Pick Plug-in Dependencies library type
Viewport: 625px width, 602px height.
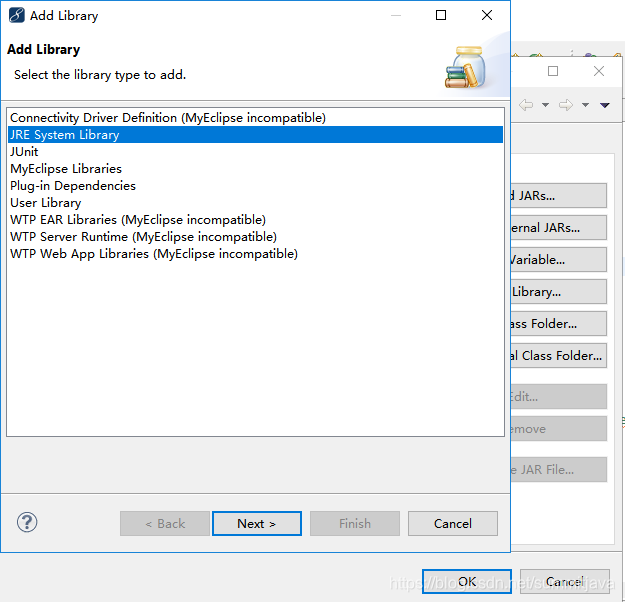click(255, 186)
